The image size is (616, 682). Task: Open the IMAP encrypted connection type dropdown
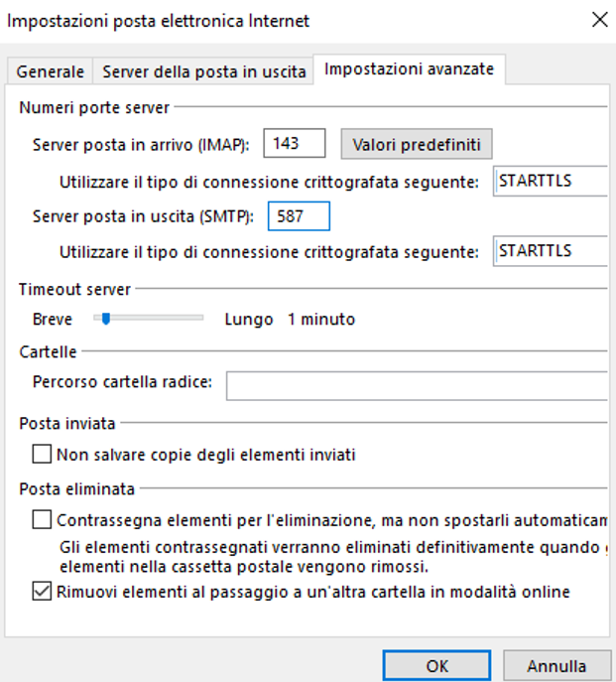552,181
